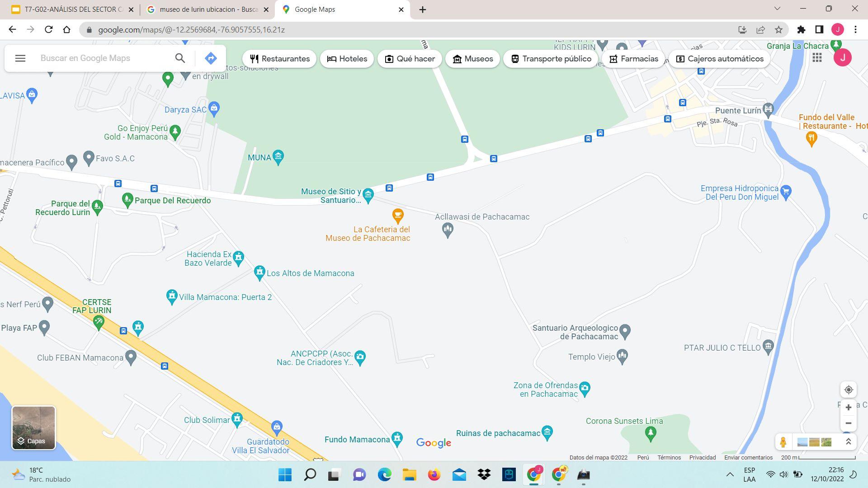Click Parque Del Recuerdo green pin

127,200
